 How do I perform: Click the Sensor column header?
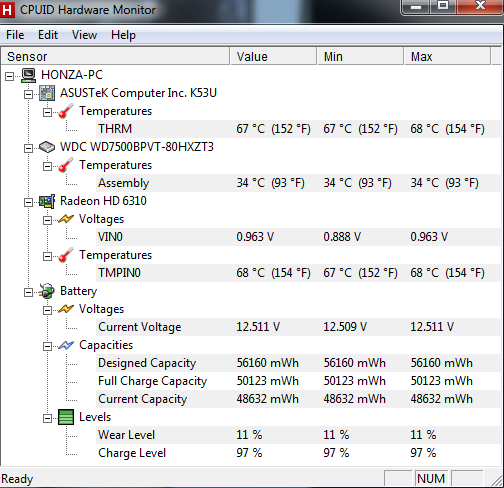115,56
